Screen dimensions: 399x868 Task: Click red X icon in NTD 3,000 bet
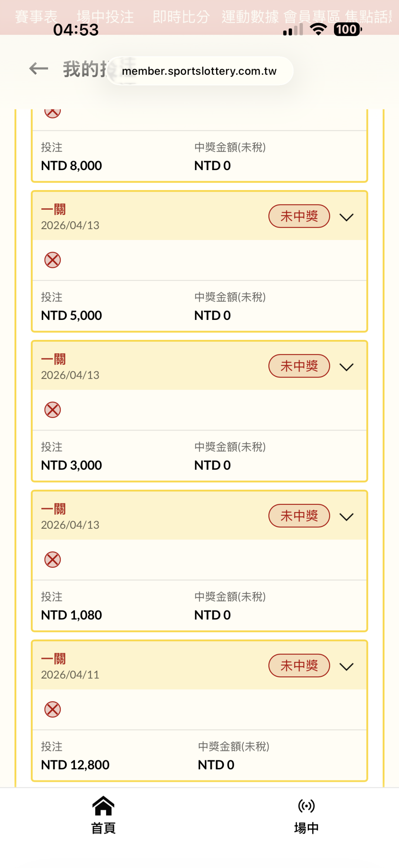(x=52, y=410)
